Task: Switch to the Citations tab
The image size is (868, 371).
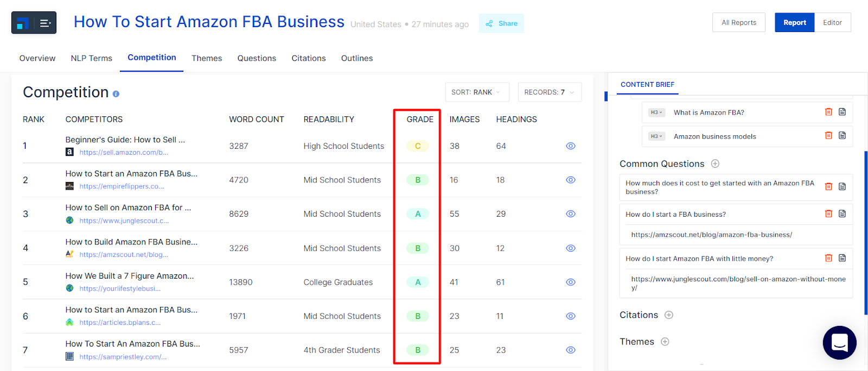Action: click(309, 58)
